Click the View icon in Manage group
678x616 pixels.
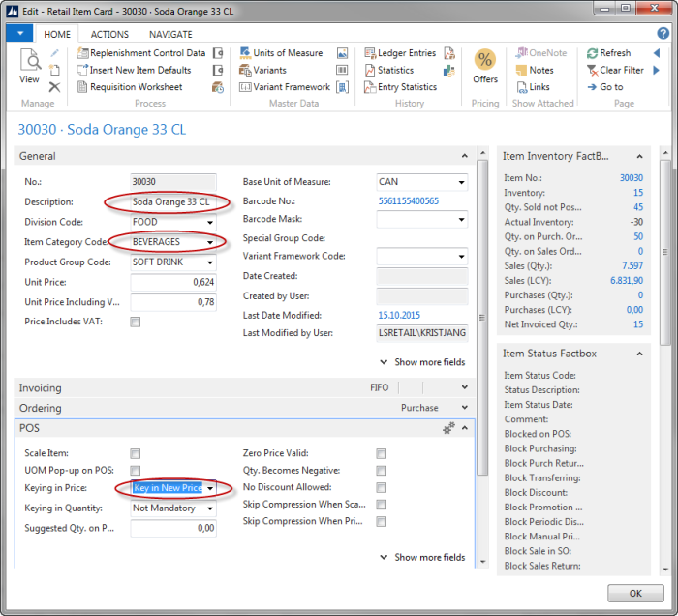pyautogui.click(x=30, y=67)
